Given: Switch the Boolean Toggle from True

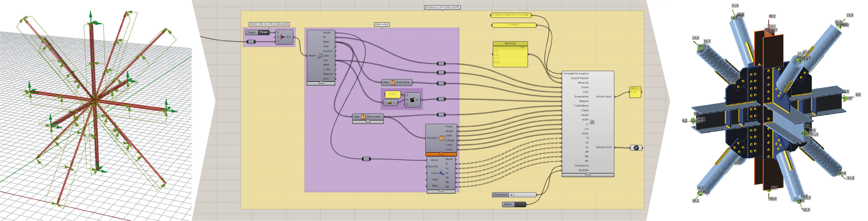Looking at the screenshot, I should coord(263,32).
